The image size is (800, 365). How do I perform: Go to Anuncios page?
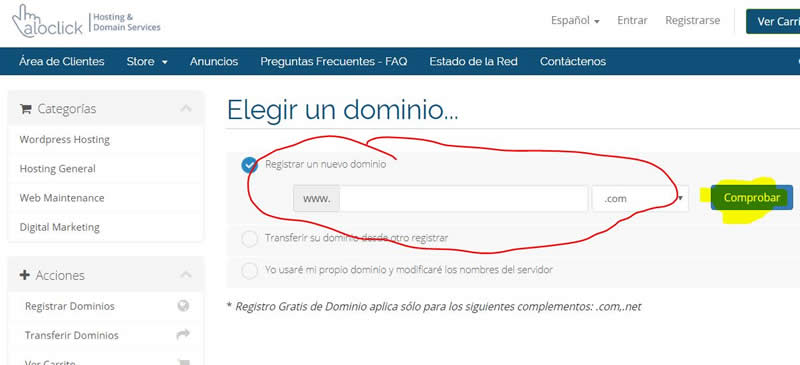[x=214, y=62]
